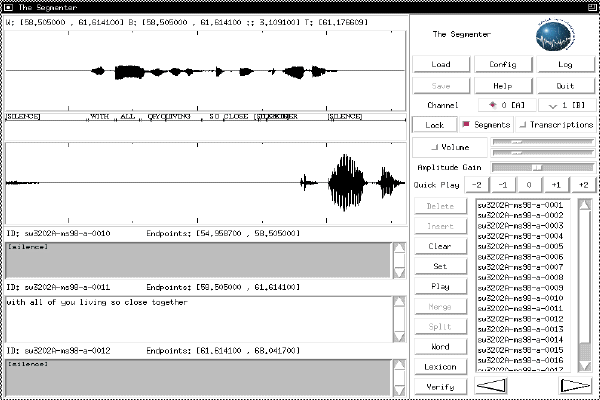
Task: Toggle the Transcriptions checkbox
Action: pyautogui.click(x=556, y=125)
